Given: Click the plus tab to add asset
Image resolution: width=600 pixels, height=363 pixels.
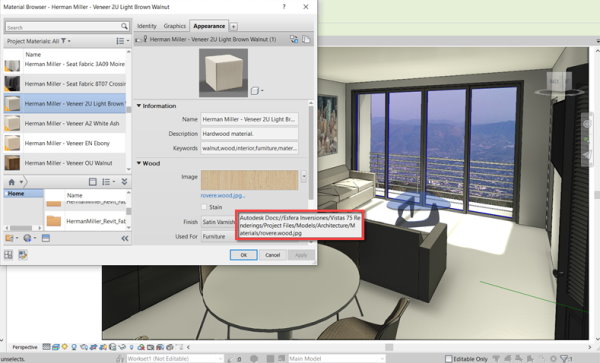Looking at the screenshot, I should click(x=233, y=26).
